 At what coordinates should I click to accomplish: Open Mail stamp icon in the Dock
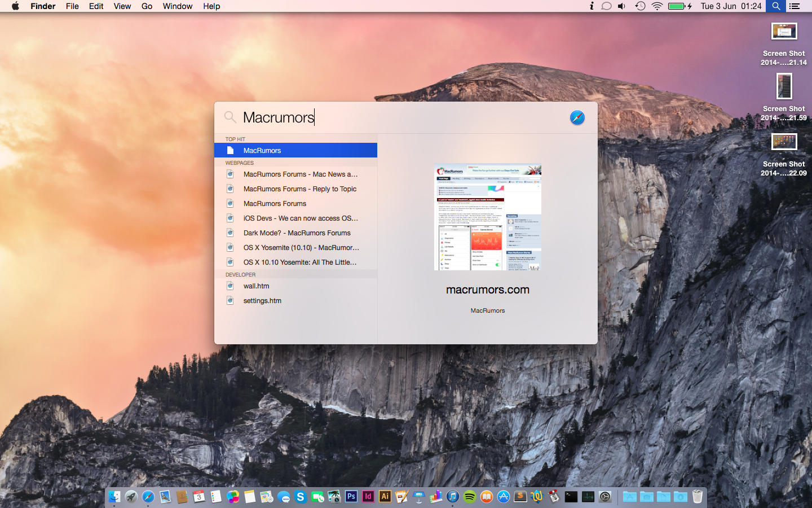[165, 497]
